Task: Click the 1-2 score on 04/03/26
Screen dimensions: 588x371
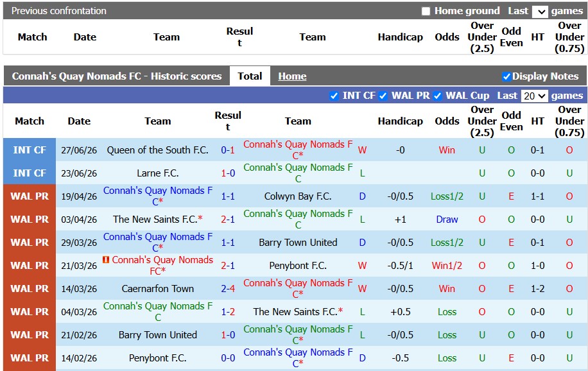Action: coord(228,312)
